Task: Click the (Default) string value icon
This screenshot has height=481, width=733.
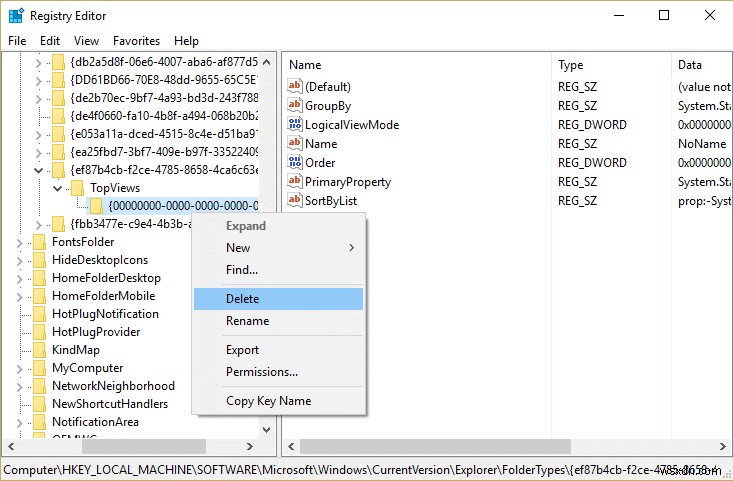Action: pyautogui.click(x=295, y=86)
